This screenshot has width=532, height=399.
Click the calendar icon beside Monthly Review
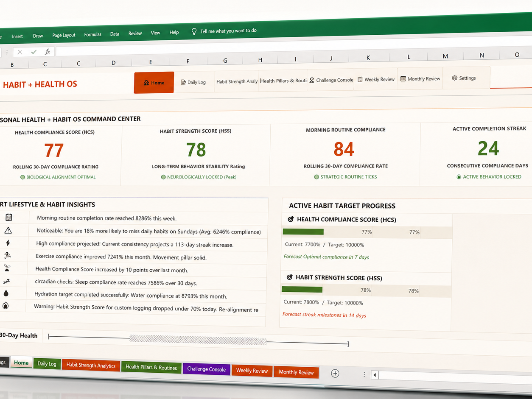tap(403, 79)
